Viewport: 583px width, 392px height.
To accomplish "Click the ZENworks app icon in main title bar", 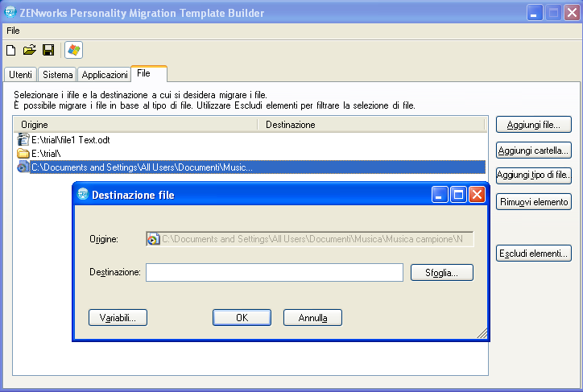I will [10, 12].
